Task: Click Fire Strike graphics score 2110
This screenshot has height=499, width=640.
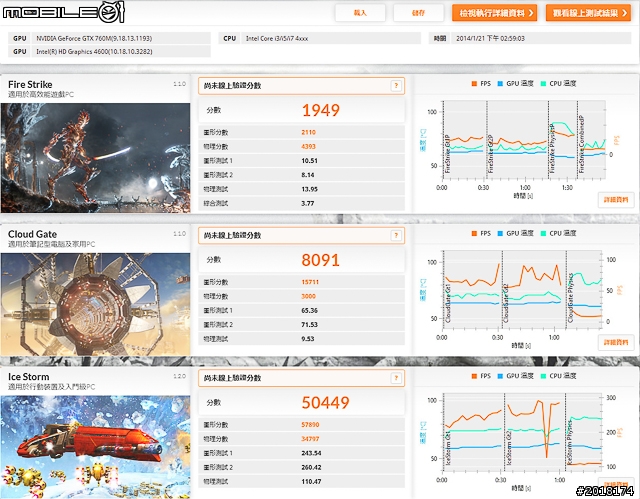Action: (309, 132)
